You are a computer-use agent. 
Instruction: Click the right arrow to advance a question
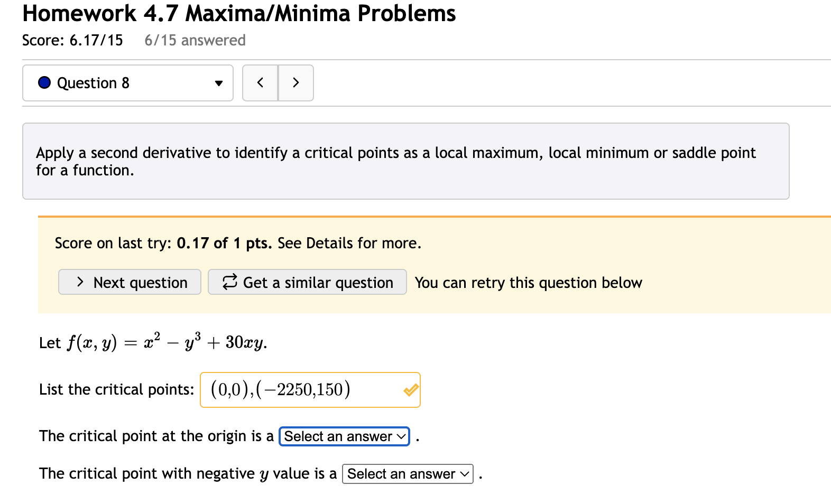point(296,83)
